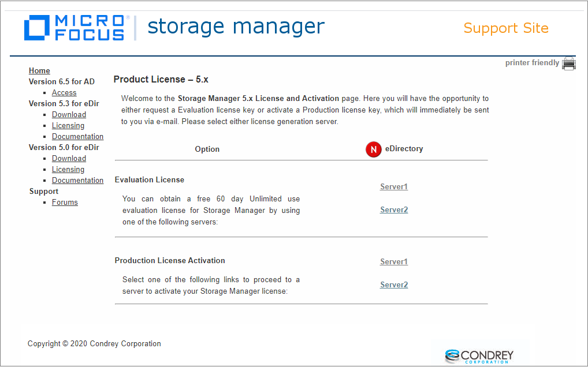The height and width of the screenshot is (367, 588).
Task: Open Documentation under Version 5.0 for eDir
Action: [77, 180]
